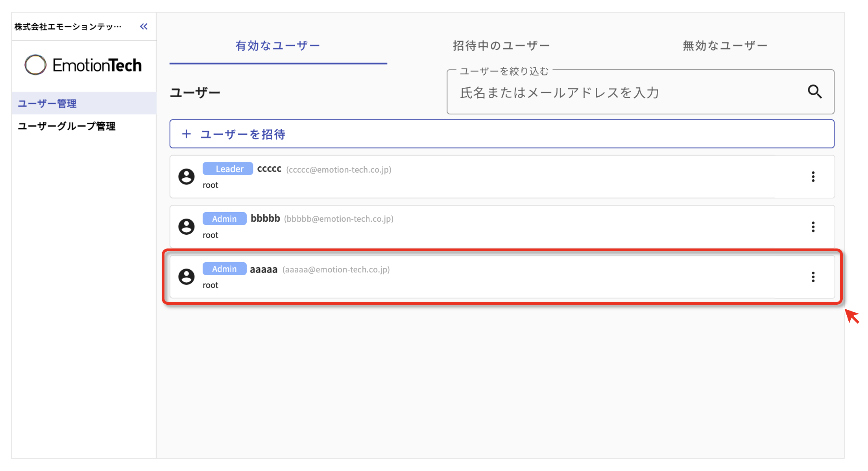Switch to 招待中のユーザー tab
Image resolution: width=868 pixels, height=471 pixels.
click(x=501, y=46)
